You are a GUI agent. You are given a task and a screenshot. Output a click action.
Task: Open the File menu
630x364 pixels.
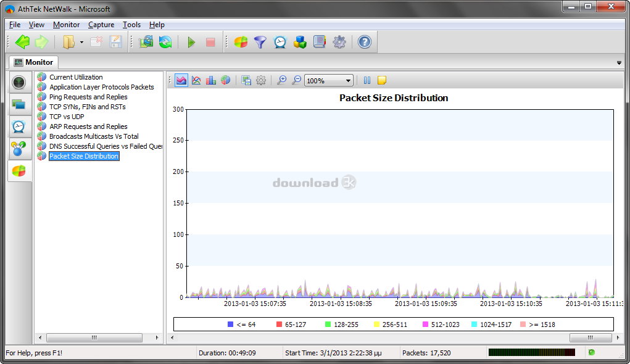(x=15, y=25)
